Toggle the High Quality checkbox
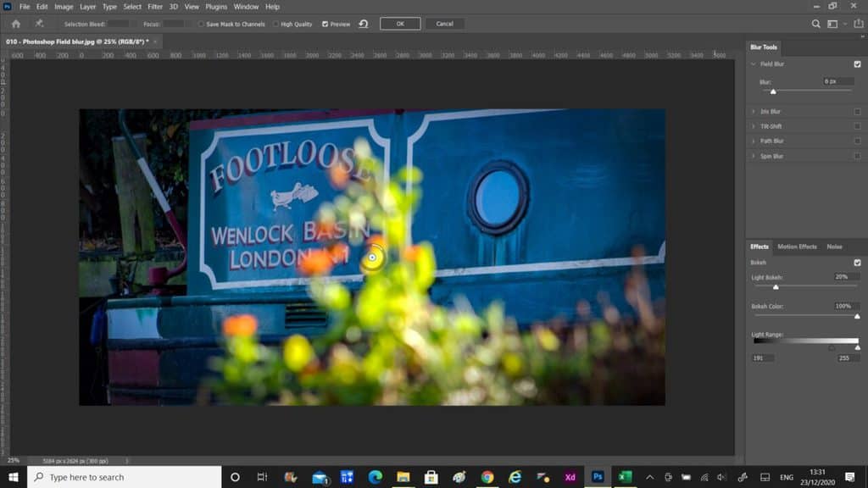Screen dimensions: 868x488 pos(276,24)
